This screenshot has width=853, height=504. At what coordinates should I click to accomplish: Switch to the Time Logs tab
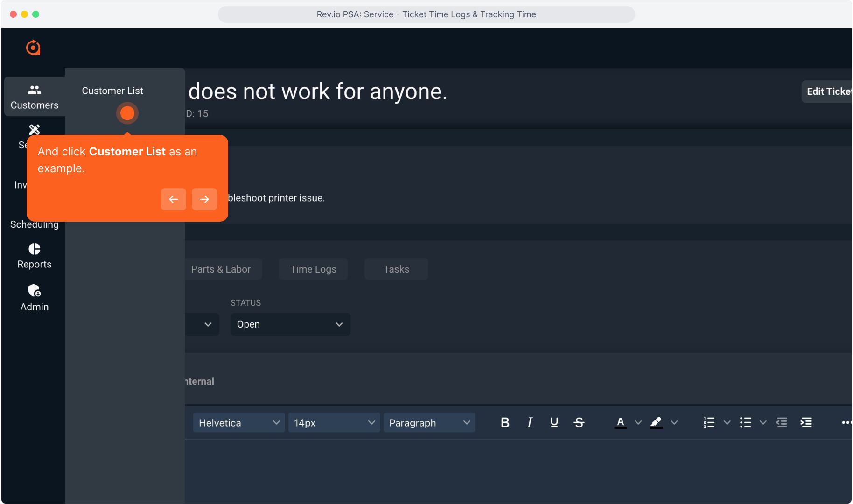tap(313, 269)
